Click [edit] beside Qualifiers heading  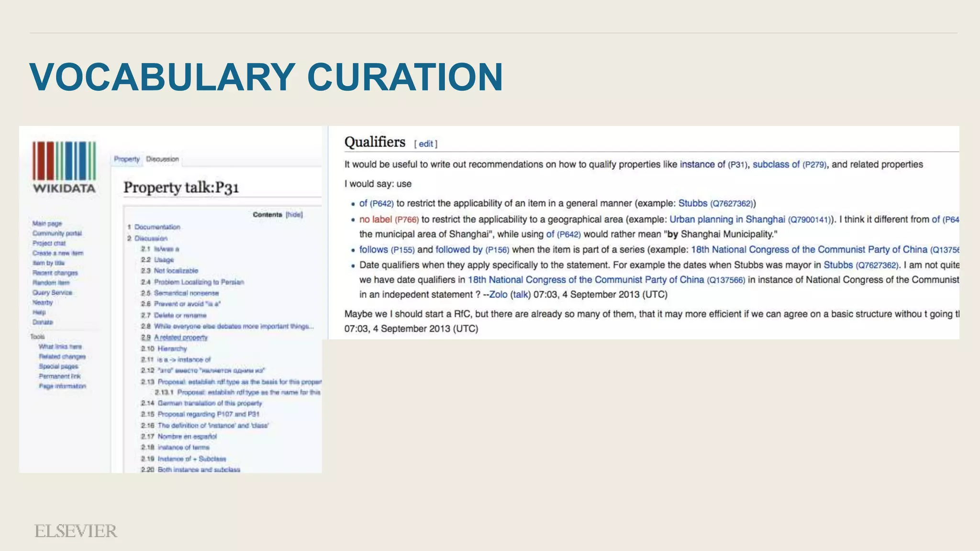click(x=426, y=143)
